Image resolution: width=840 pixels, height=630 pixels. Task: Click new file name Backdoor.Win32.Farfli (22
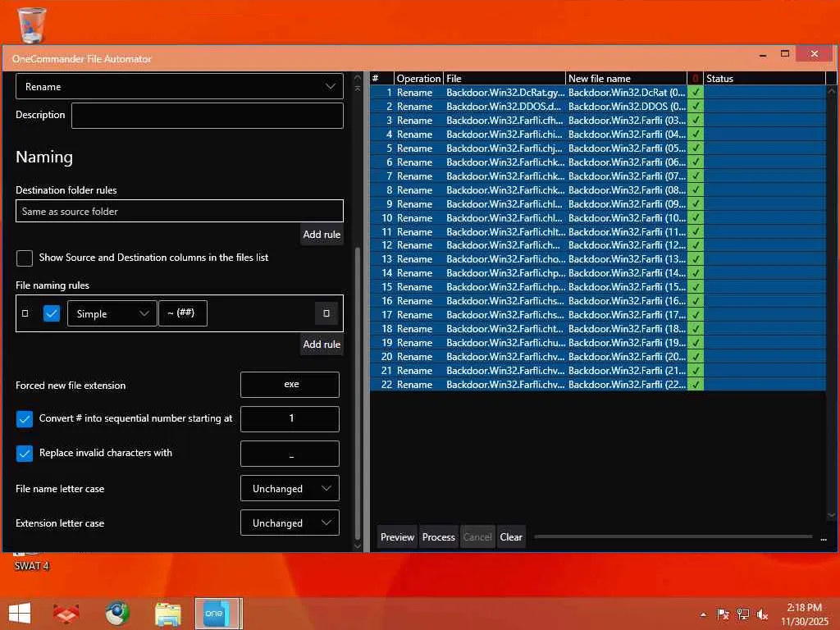coord(627,384)
